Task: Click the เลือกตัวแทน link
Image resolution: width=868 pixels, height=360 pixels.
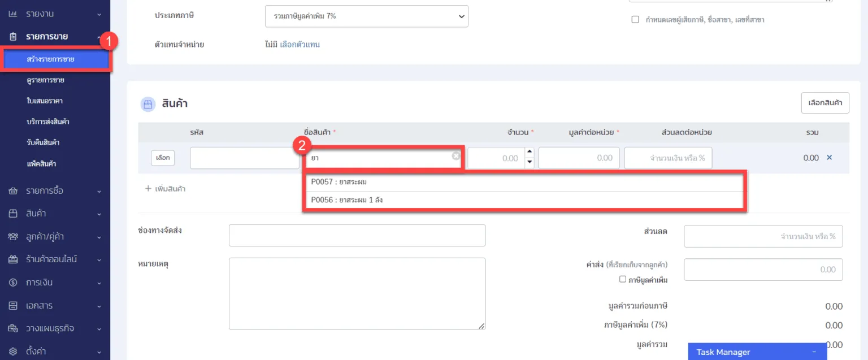Action: point(300,45)
